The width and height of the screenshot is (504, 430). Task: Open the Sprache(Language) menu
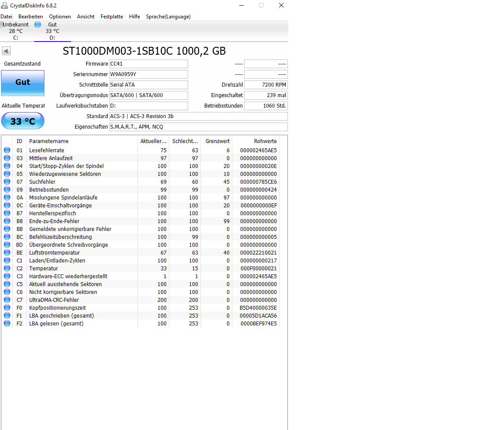click(168, 17)
